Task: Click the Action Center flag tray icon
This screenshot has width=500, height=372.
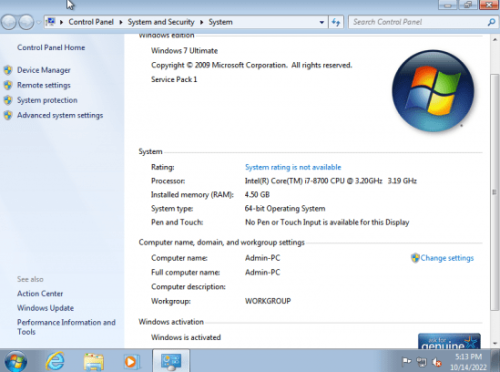Action: point(406,361)
